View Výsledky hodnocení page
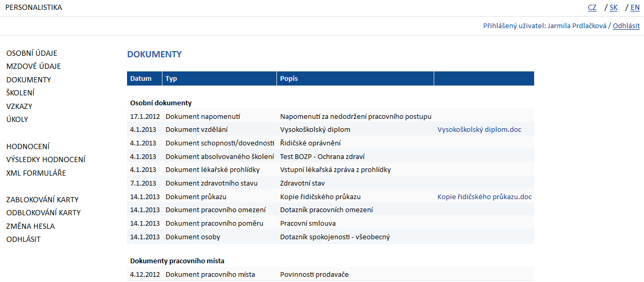 click(46, 160)
